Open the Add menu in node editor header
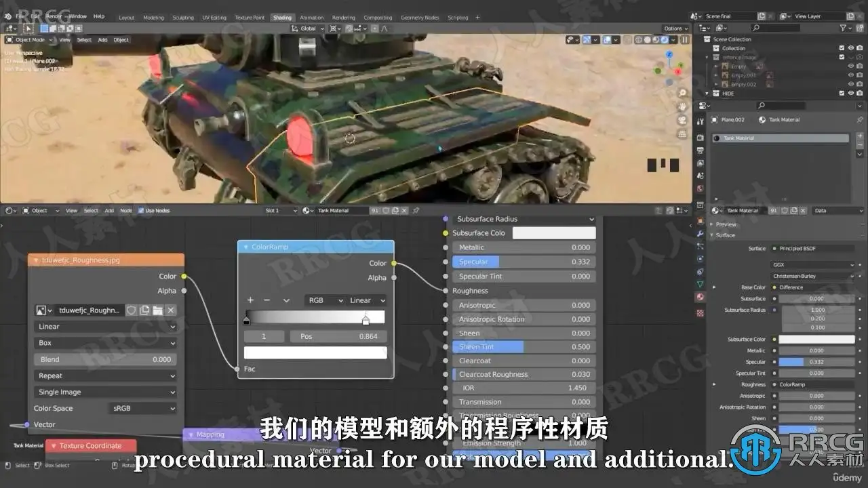This screenshot has height=488, width=868. pyautogui.click(x=109, y=211)
